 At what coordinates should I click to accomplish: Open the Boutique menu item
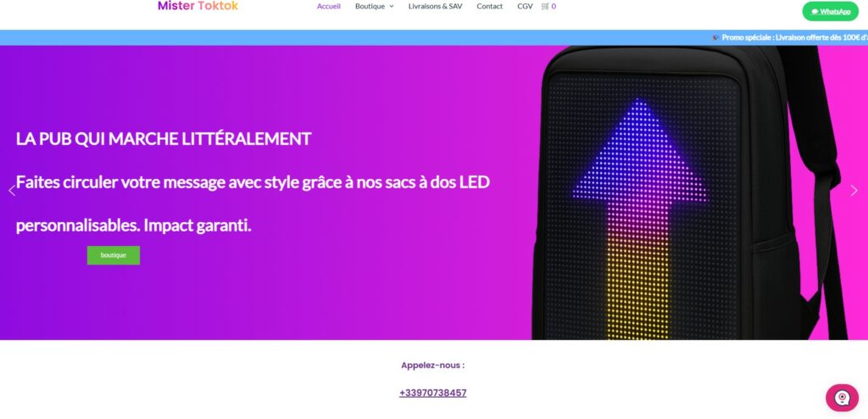pyautogui.click(x=370, y=7)
